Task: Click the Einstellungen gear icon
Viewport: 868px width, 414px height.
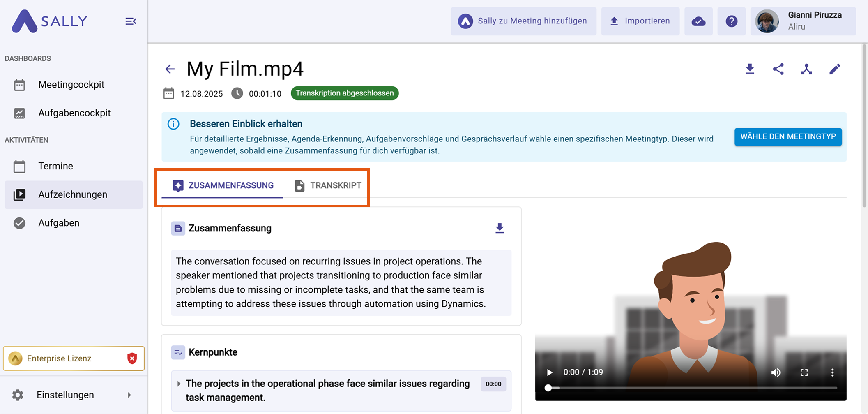Action: 18,395
